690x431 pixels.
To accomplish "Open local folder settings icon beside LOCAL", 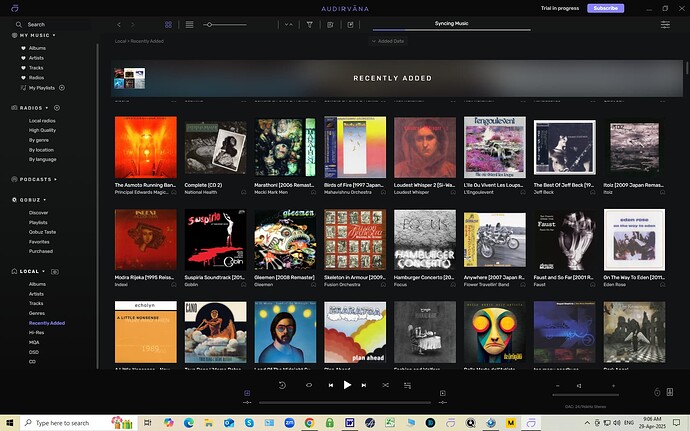I will tap(55, 272).
